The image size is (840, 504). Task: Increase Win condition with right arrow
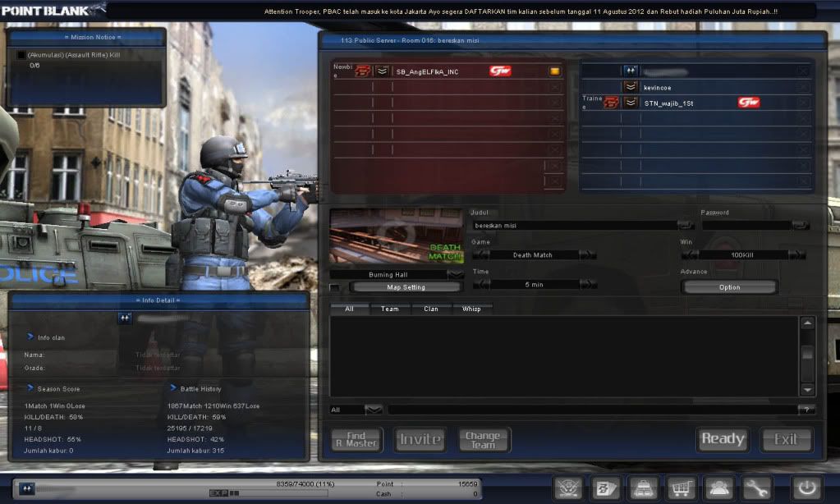pyautogui.click(x=797, y=255)
